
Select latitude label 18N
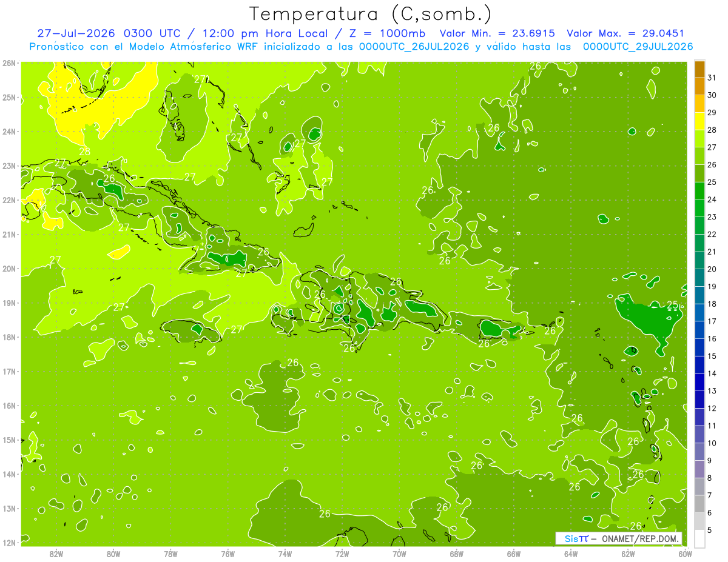point(9,337)
